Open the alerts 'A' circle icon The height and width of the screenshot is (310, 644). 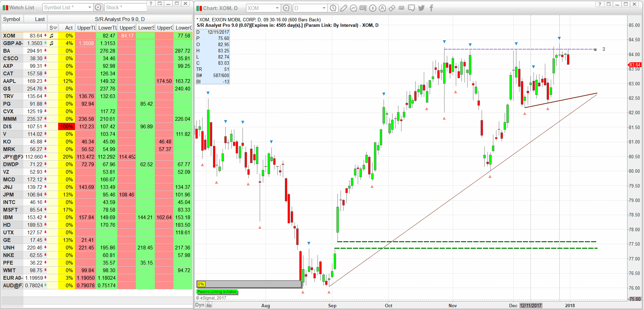(382, 8)
